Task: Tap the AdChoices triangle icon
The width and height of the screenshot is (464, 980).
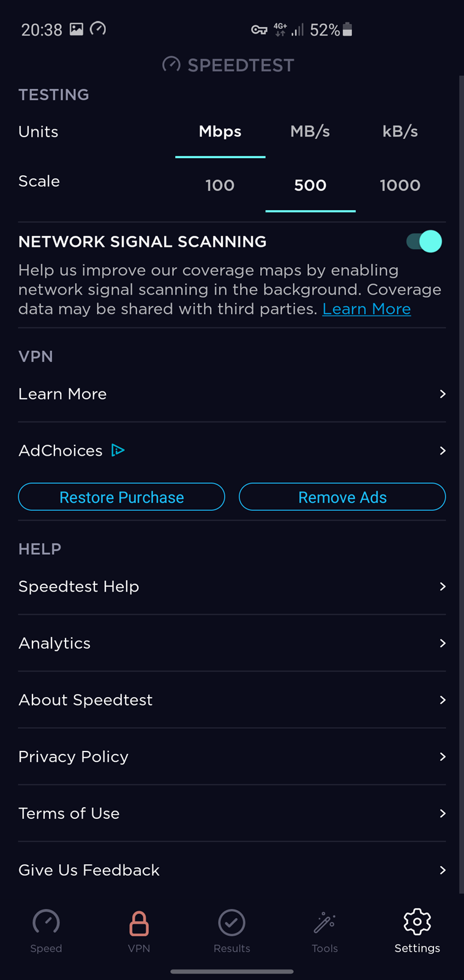Action: tap(118, 451)
